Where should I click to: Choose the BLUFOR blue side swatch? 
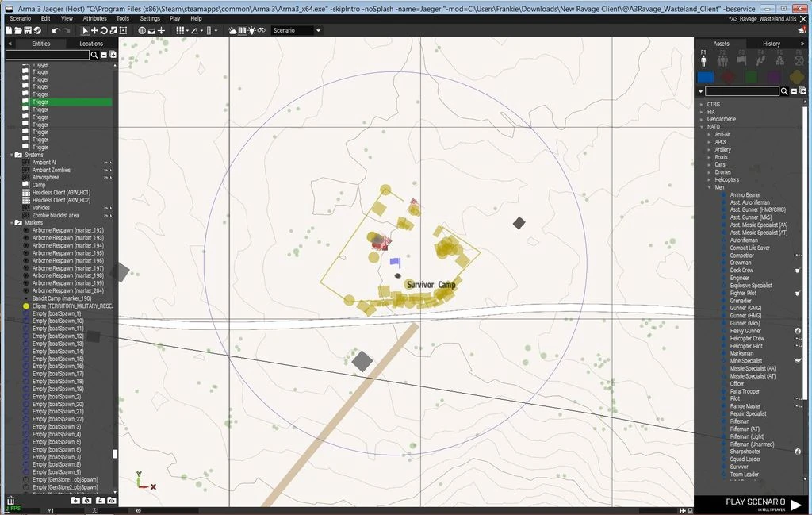click(705, 77)
